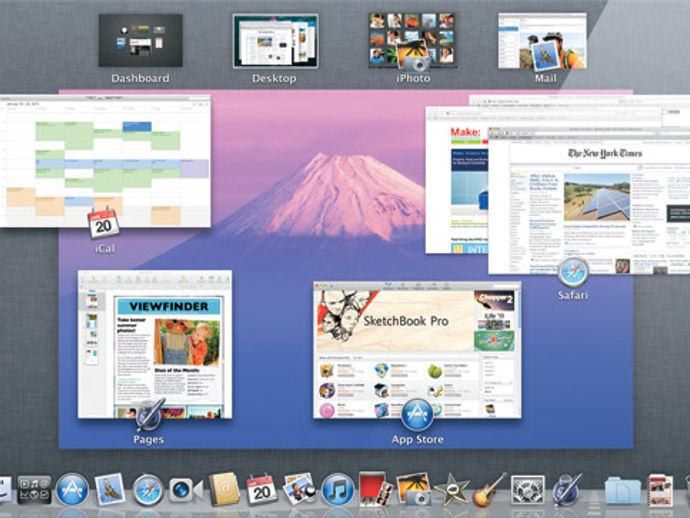
Task: Select the New York Times Safari window
Action: tap(589, 201)
